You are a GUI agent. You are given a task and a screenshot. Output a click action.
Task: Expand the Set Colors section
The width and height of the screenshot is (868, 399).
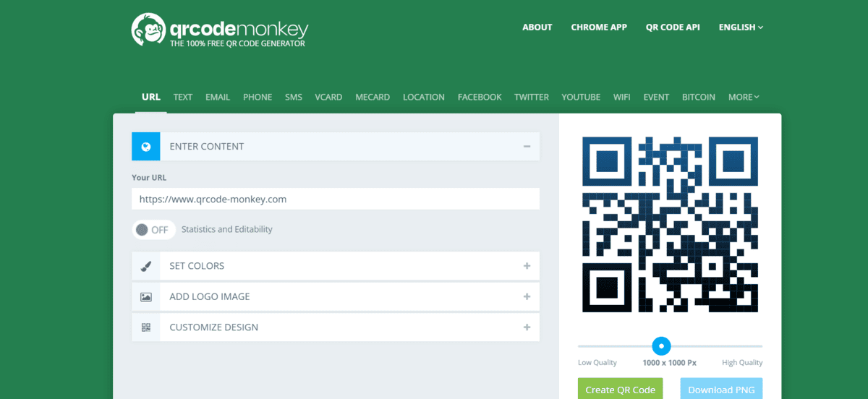tap(527, 266)
